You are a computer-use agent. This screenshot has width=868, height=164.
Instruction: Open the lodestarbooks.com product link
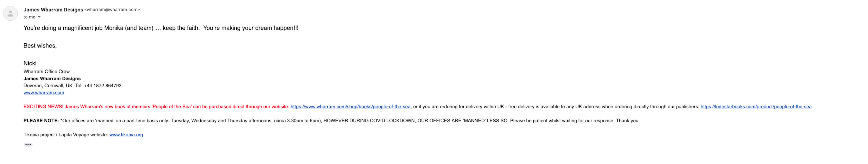(756, 107)
